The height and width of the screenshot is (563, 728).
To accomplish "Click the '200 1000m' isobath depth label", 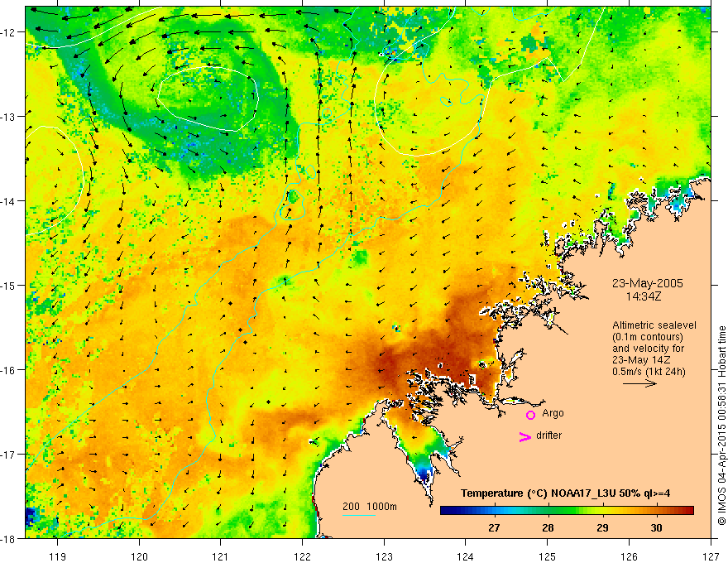I will (x=370, y=507).
